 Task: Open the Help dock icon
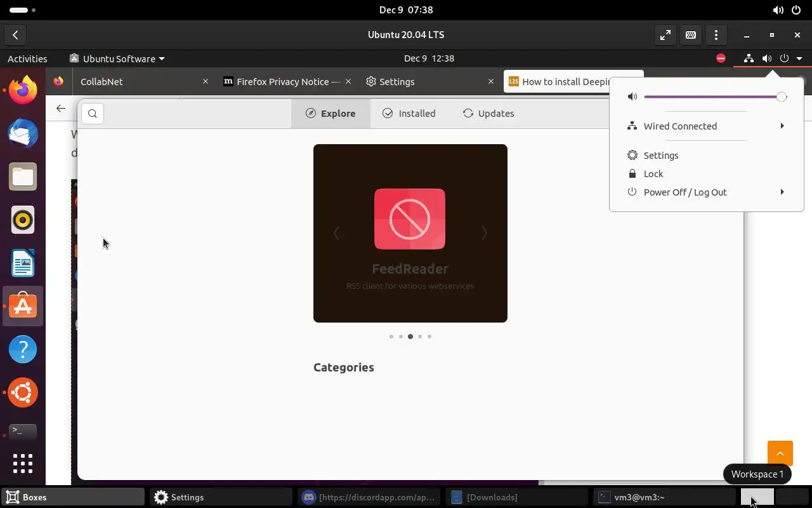pos(23,349)
